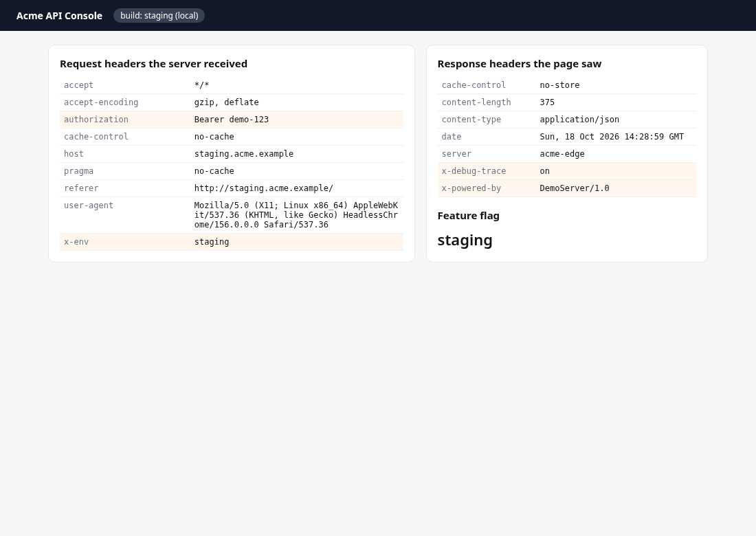Select the staging.acme.example host value

point(244,154)
